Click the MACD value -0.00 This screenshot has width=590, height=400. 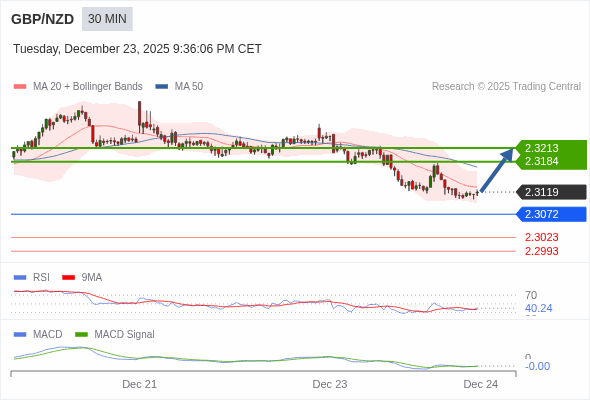pyautogui.click(x=537, y=367)
